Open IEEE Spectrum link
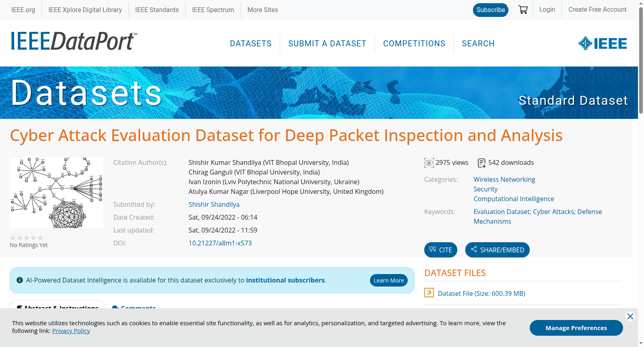The width and height of the screenshot is (644, 347). (213, 10)
